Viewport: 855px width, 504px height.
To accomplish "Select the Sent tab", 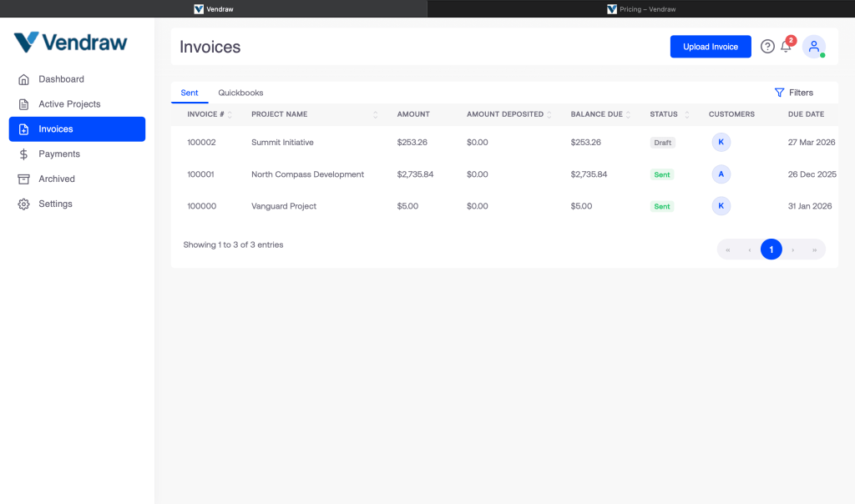I will (x=190, y=93).
